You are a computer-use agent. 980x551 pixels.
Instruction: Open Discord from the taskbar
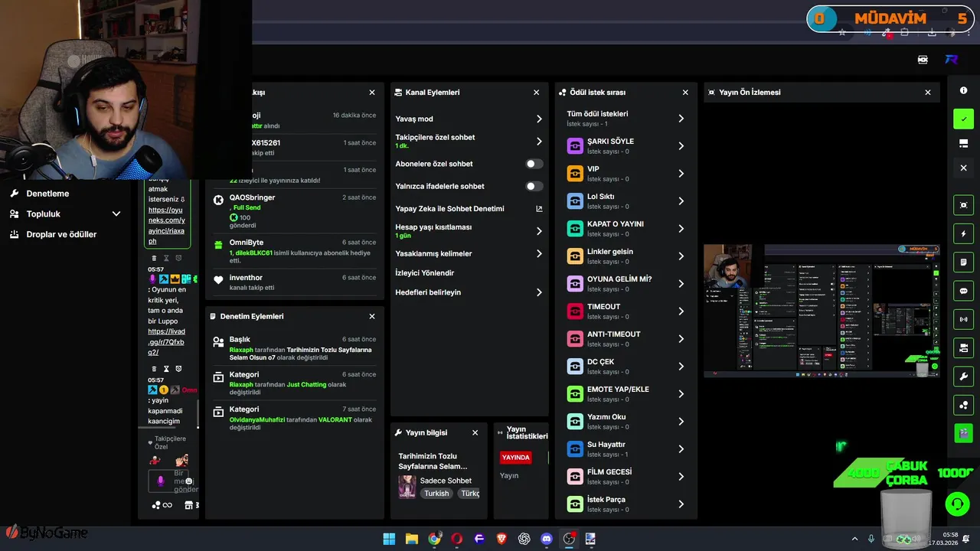click(546, 539)
